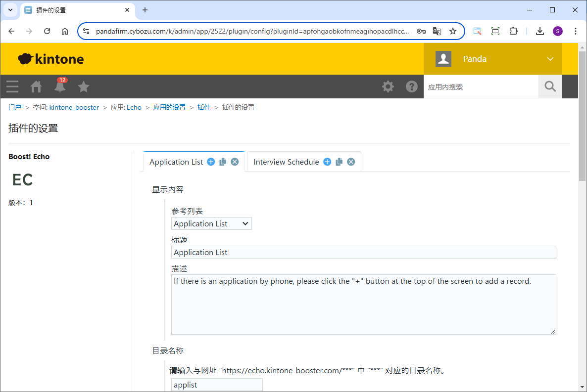This screenshot has height=392, width=587.
Task: Click the 应用内搜索 search box
Action: pyautogui.click(x=481, y=87)
